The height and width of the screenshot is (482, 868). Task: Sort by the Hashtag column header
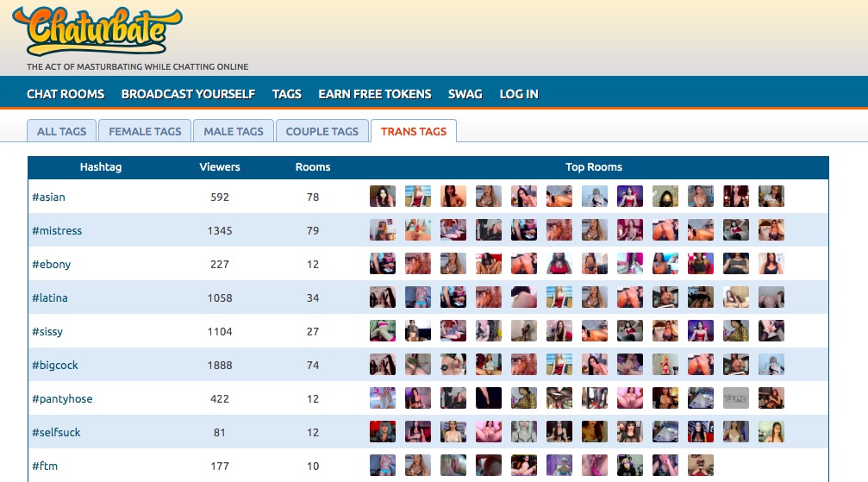pyautogui.click(x=101, y=167)
